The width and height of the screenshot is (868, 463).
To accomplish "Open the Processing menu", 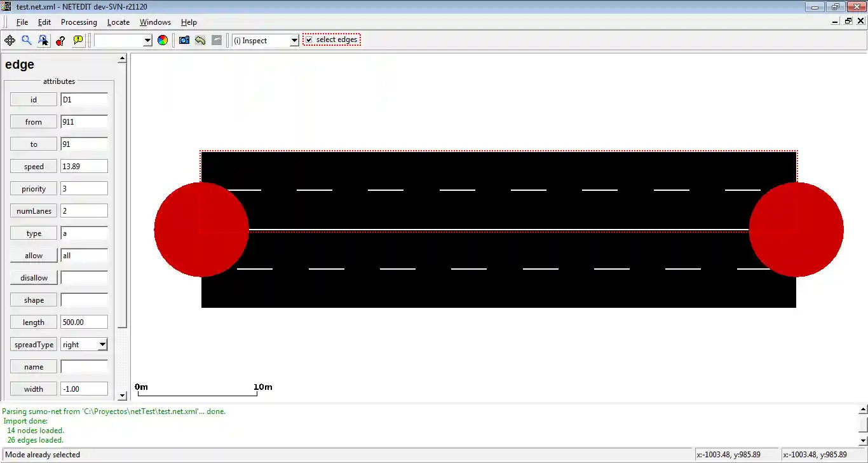I will point(79,22).
